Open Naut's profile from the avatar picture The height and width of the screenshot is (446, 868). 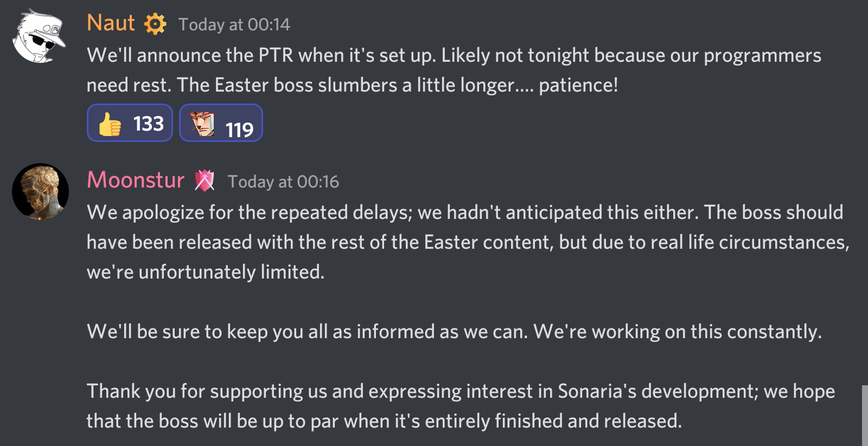[39, 36]
